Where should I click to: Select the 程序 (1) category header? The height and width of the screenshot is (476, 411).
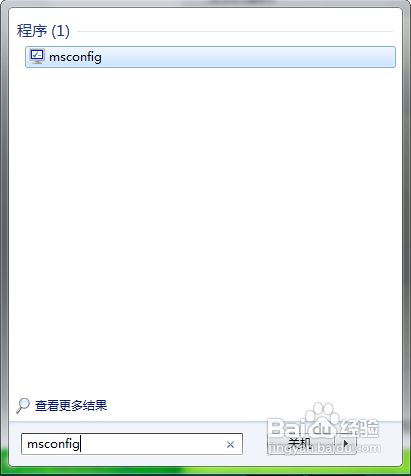tap(43, 31)
